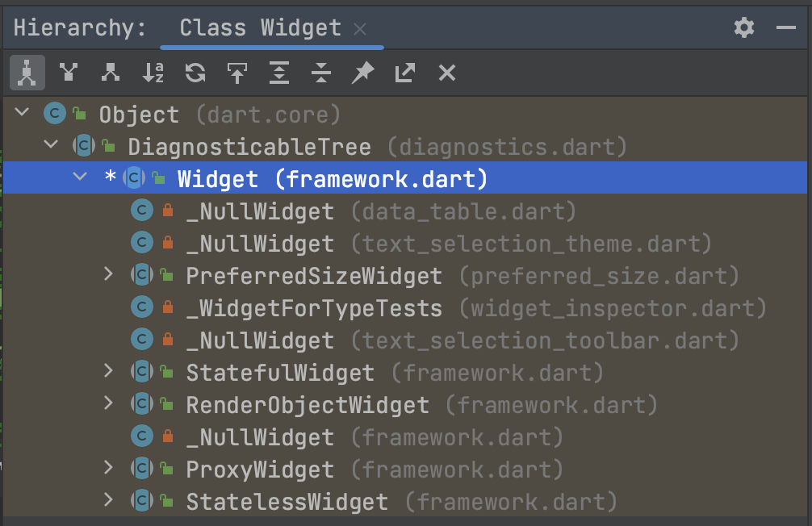Click the Autoscroll to Source icon

point(237,73)
